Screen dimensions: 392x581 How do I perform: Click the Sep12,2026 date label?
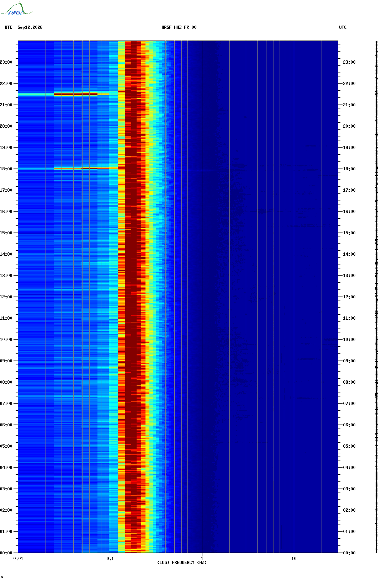[x=30, y=27]
